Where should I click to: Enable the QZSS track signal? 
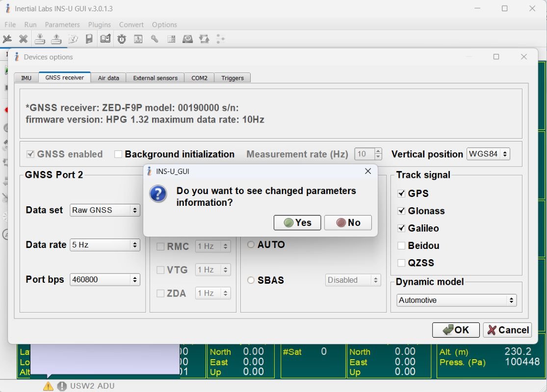(401, 263)
